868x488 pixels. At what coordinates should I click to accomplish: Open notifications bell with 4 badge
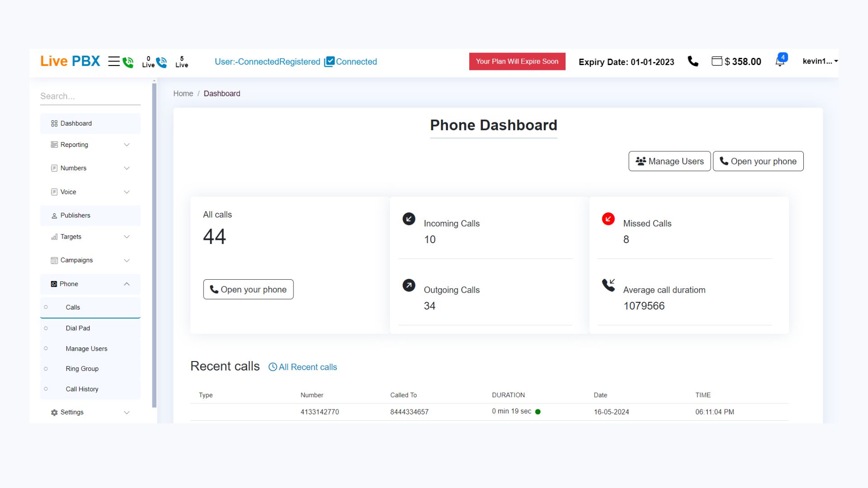(x=781, y=60)
